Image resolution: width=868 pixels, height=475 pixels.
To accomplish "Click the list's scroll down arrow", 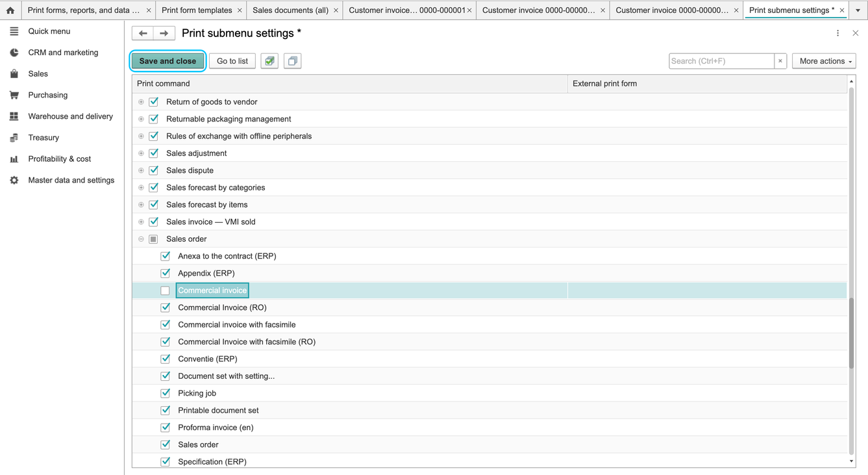I will (851, 461).
